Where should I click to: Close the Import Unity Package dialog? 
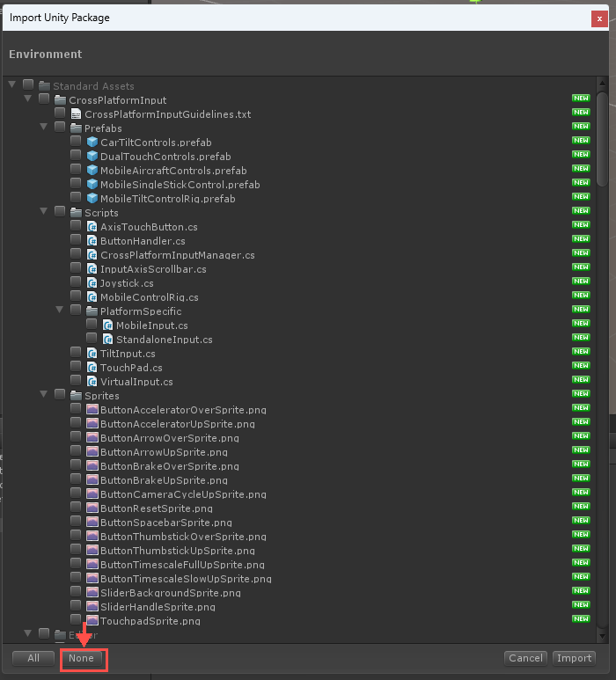(599, 19)
